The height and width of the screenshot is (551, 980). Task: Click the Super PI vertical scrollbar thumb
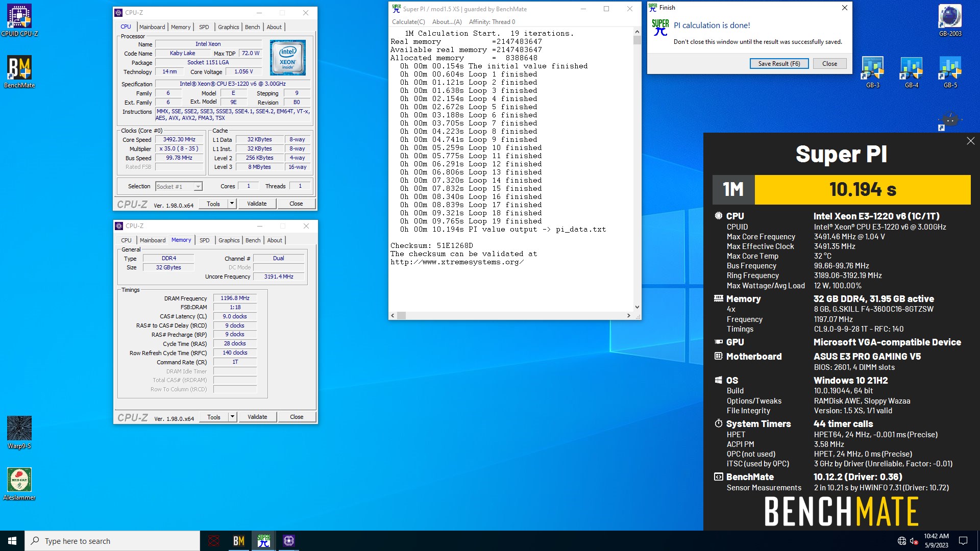(x=637, y=40)
